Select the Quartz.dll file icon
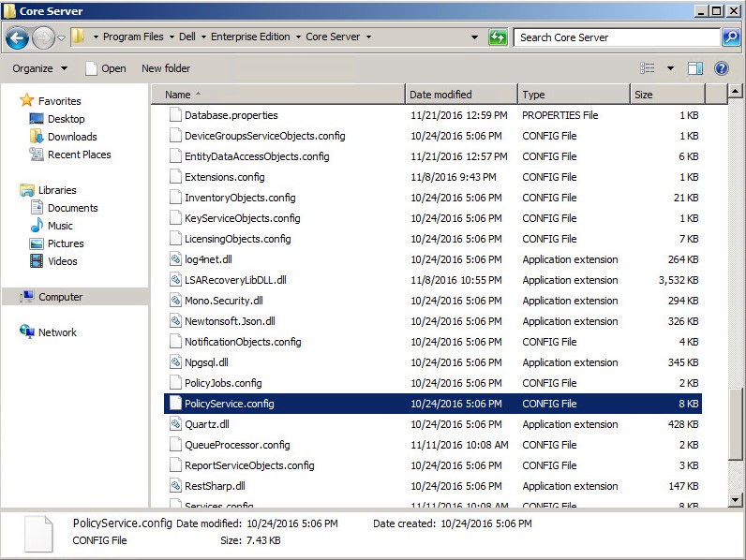Screen dimensions: 746x560 [x=174, y=424]
